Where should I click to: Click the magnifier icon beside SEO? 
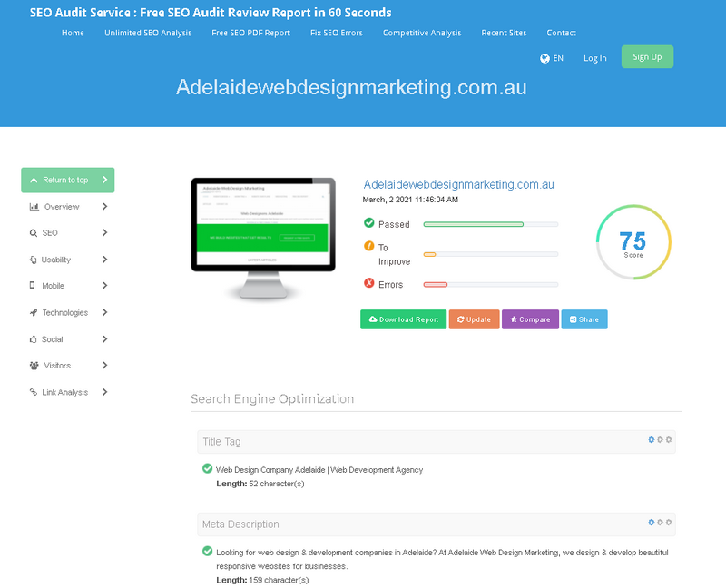click(34, 233)
